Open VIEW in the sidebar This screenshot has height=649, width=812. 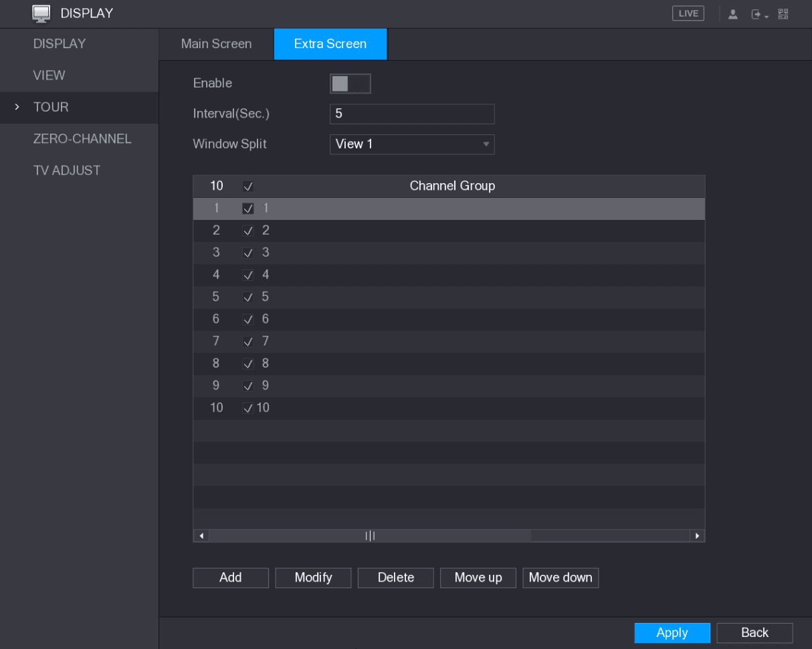click(x=79, y=76)
